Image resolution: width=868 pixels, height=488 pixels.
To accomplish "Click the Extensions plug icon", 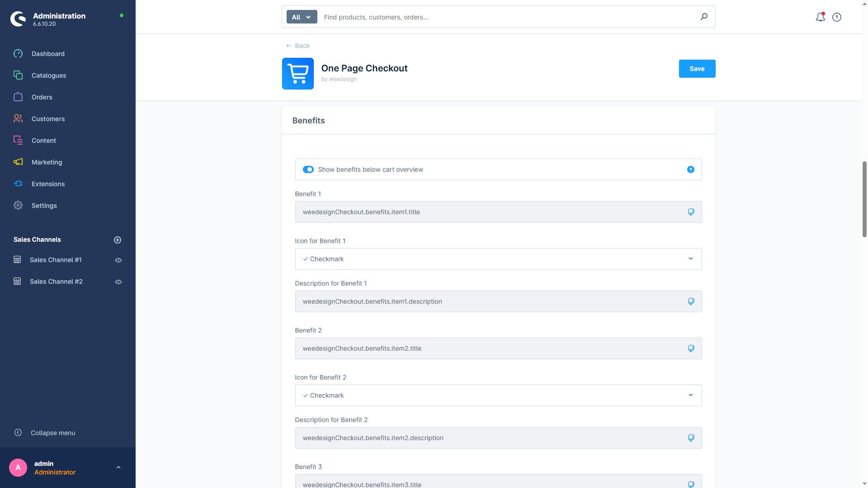I will tap(18, 184).
